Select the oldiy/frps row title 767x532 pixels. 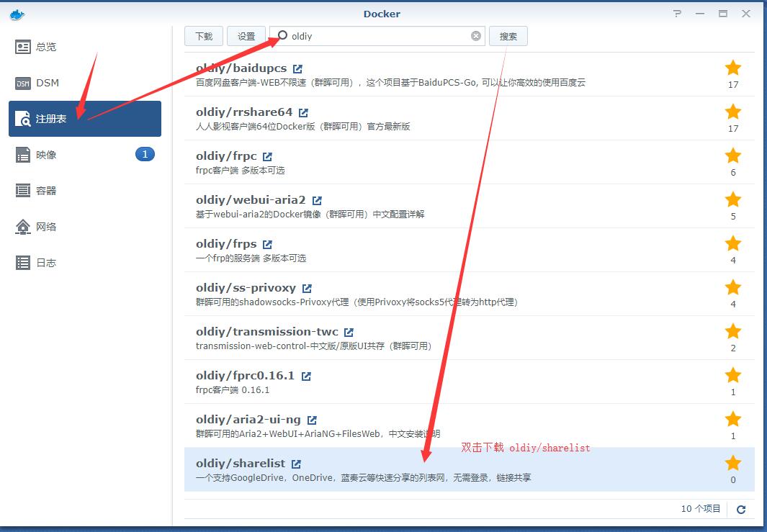[x=226, y=244]
